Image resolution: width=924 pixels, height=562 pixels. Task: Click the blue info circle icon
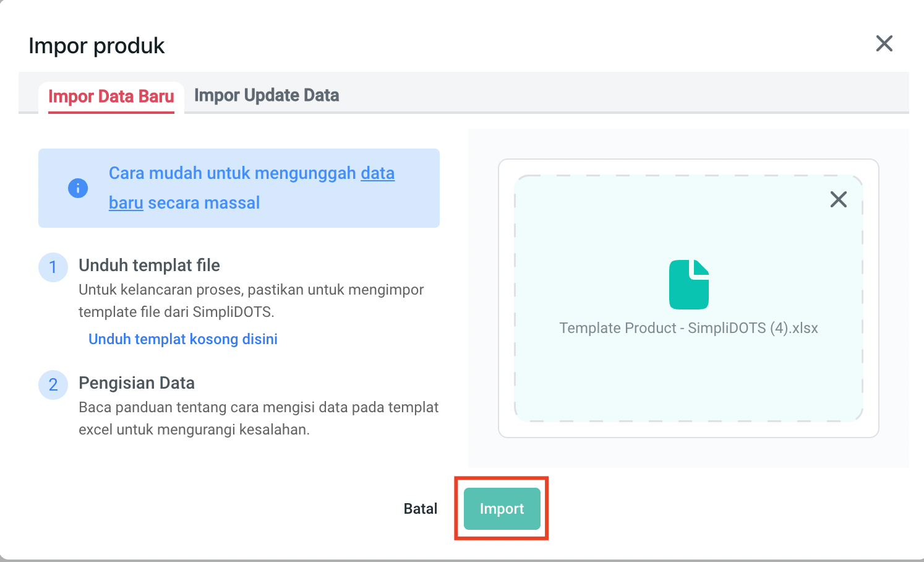coord(78,188)
